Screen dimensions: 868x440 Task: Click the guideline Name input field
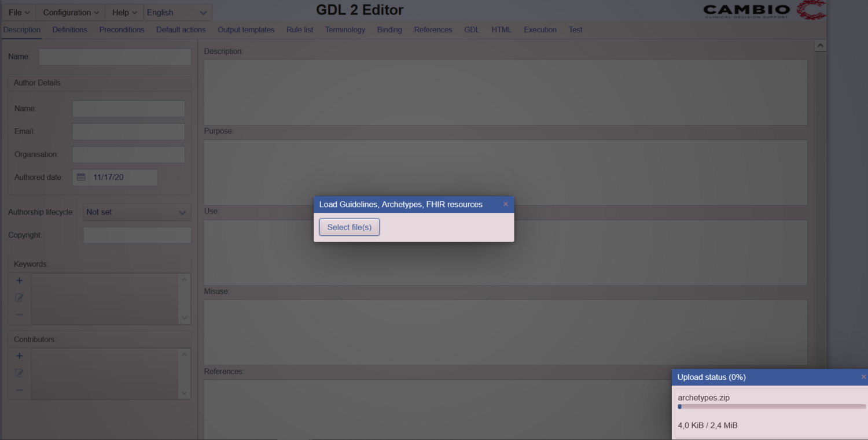click(x=115, y=57)
